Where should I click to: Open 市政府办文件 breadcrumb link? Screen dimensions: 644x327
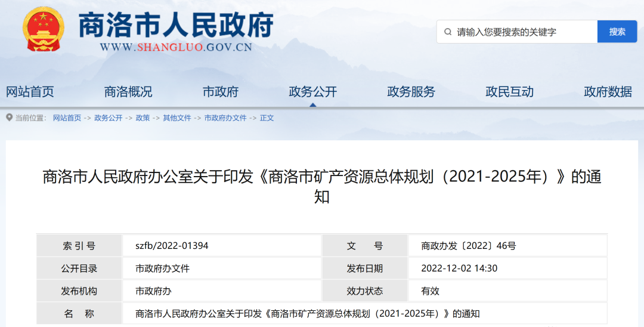click(x=225, y=118)
